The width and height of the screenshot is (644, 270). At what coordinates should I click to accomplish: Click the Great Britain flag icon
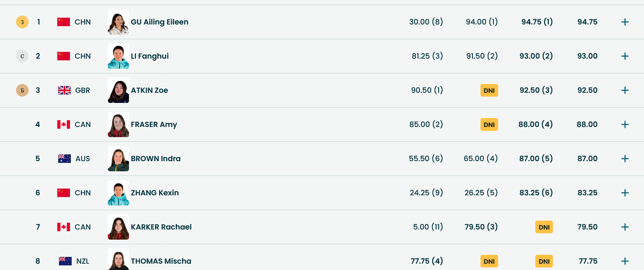click(64, 90)
